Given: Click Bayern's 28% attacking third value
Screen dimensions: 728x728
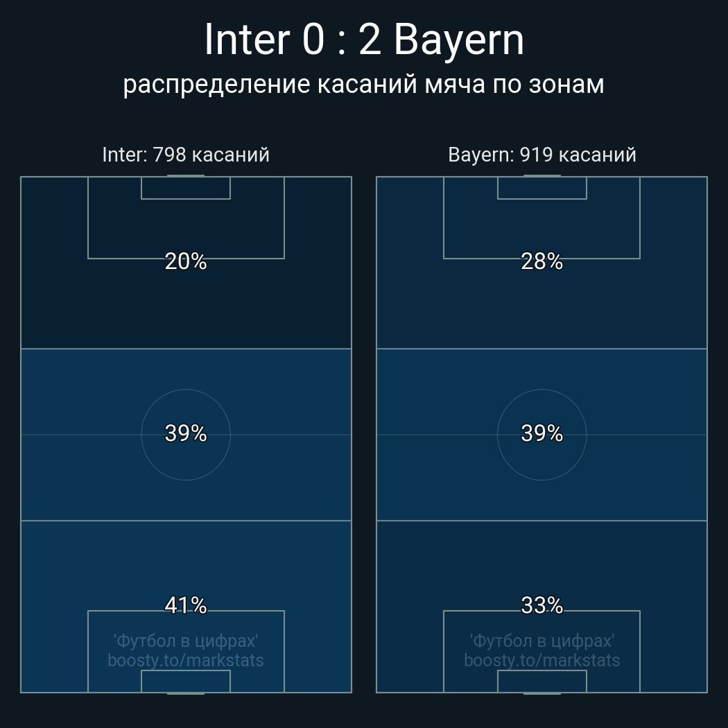Looking at the screenshot, I should [x=542, y=261].
